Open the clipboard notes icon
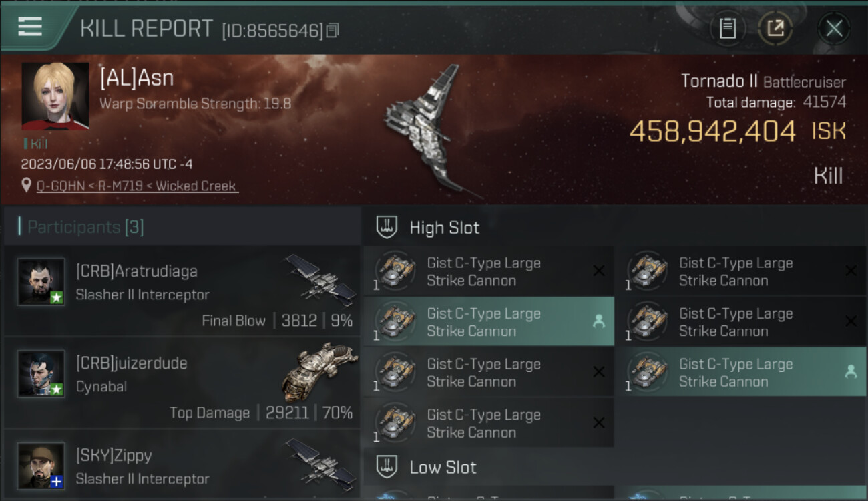This screenshot has width=868, height=501. pyautogui.click(x=727, y=29)
